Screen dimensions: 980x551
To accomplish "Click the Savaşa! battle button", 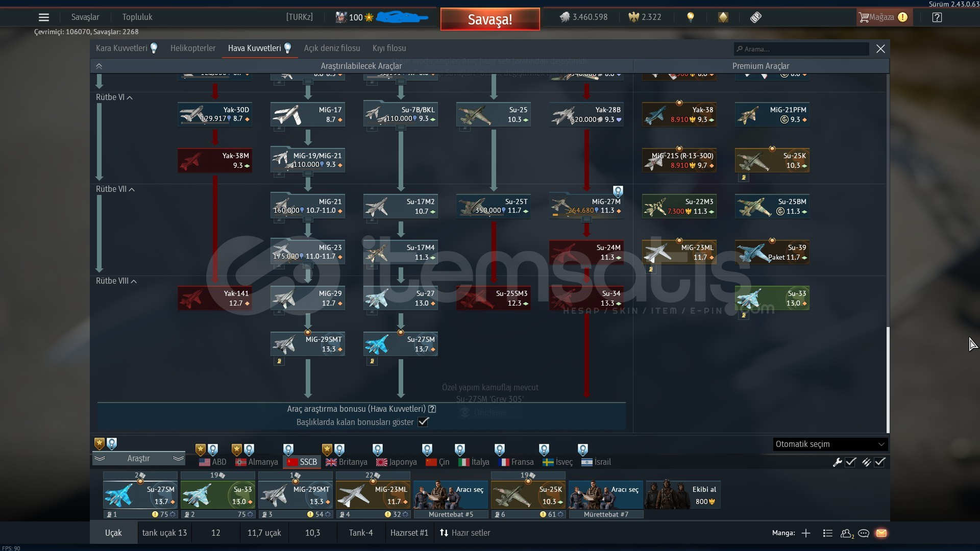I will coord(490,19).
